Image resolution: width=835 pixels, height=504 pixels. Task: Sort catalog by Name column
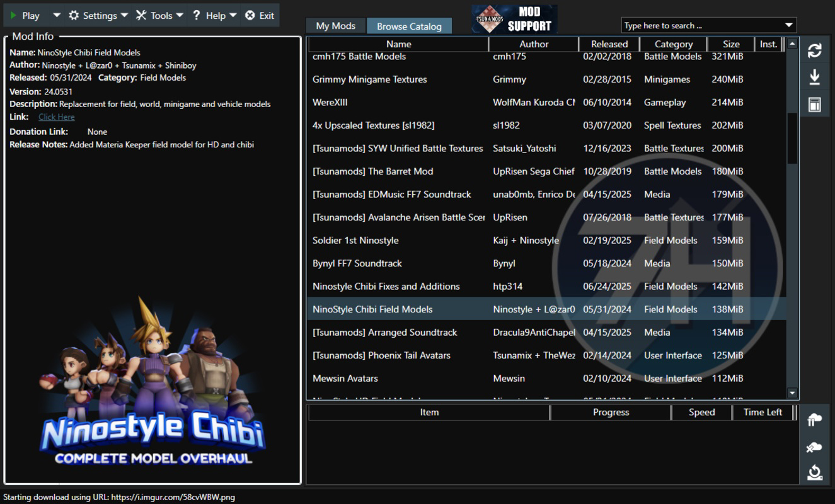click(x=398, y=44)
